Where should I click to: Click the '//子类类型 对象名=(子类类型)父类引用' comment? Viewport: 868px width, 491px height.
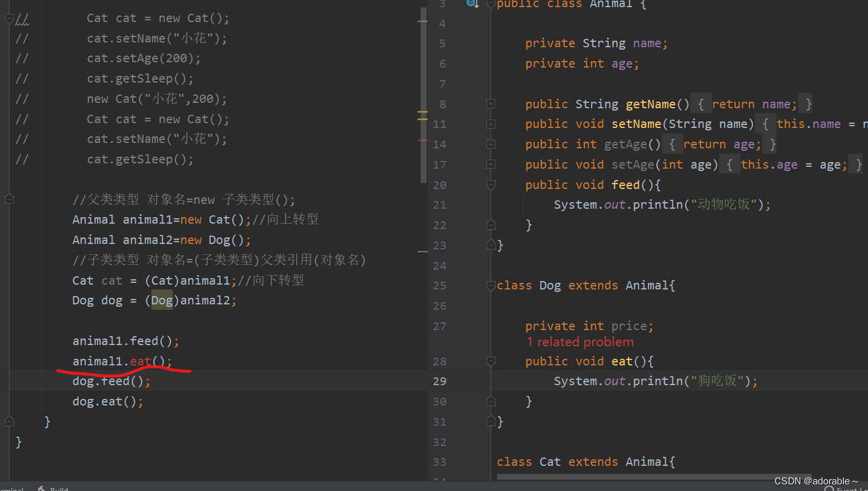(220, 260)
